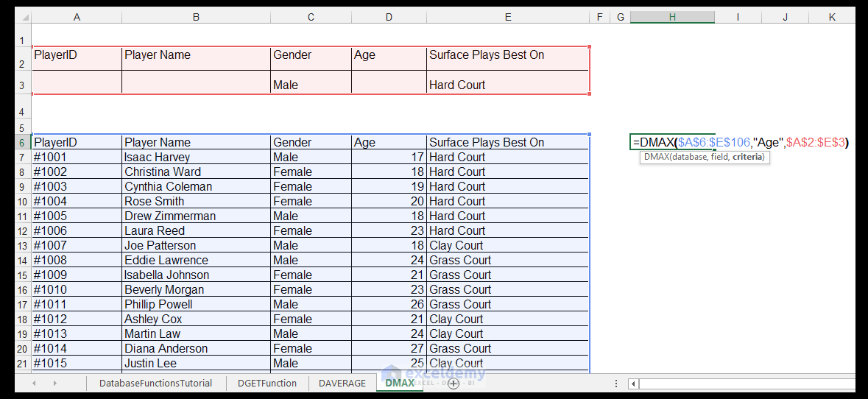Select column E header
Screen dimensions: 868x399
point(508,17)
